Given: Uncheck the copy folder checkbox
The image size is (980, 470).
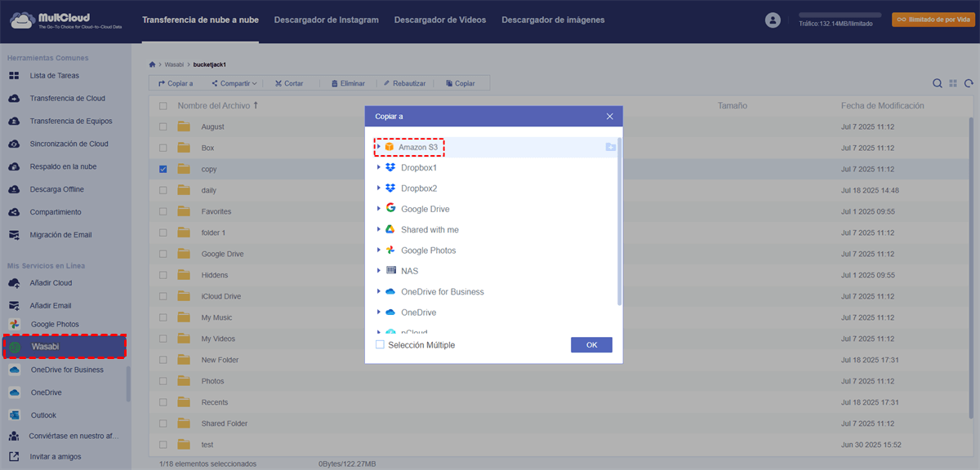Looking at the screenshot, I should coord(163,169).
